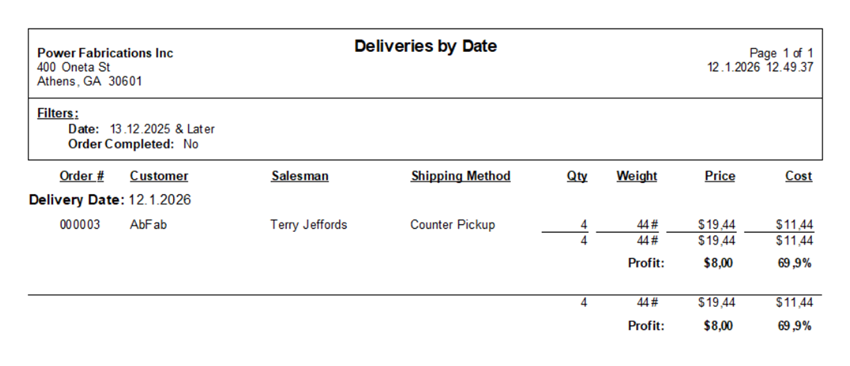Click the Order # column header
The width and height of the screenshot is (850, 366).
tap(81, 176)
